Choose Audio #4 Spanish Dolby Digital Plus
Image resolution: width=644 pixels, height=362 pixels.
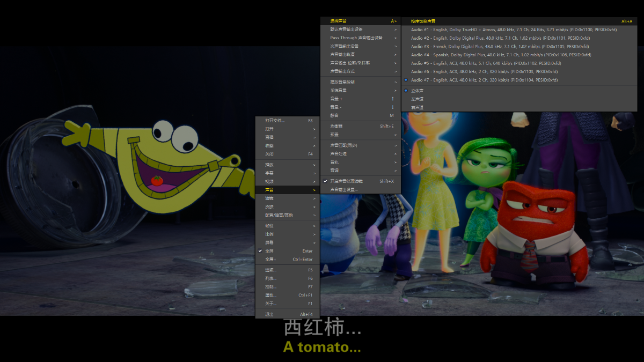[501, 55]
